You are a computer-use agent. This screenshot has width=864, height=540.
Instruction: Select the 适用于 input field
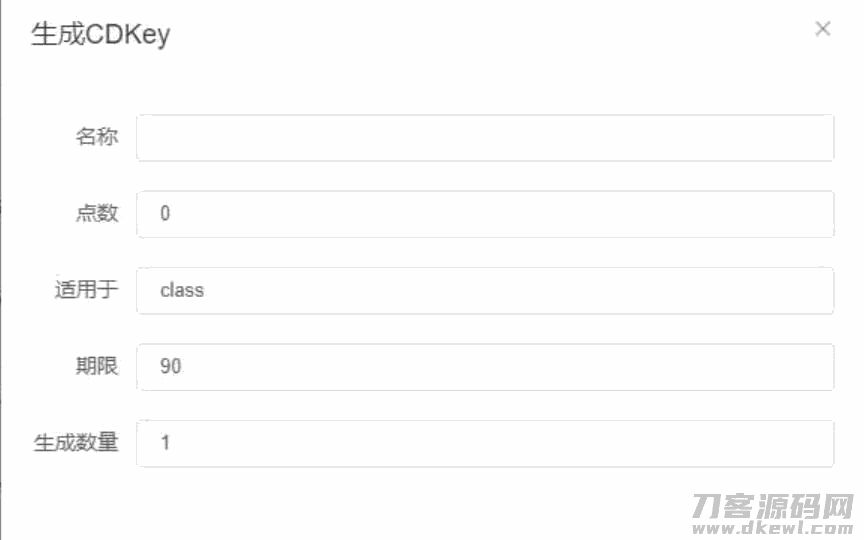click(x=485, y=291)
